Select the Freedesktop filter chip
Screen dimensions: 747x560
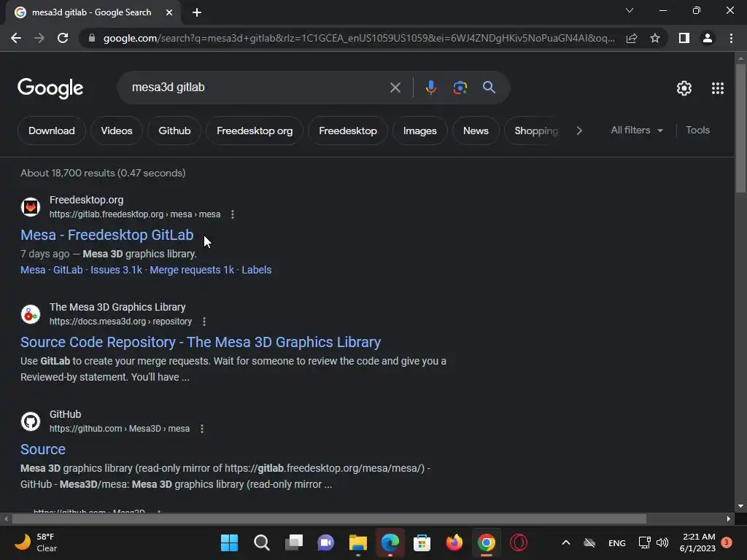[348, 131]
